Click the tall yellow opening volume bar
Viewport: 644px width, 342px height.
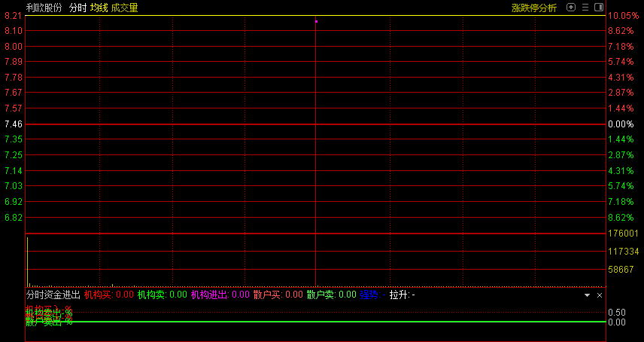[x=27, y=261]
